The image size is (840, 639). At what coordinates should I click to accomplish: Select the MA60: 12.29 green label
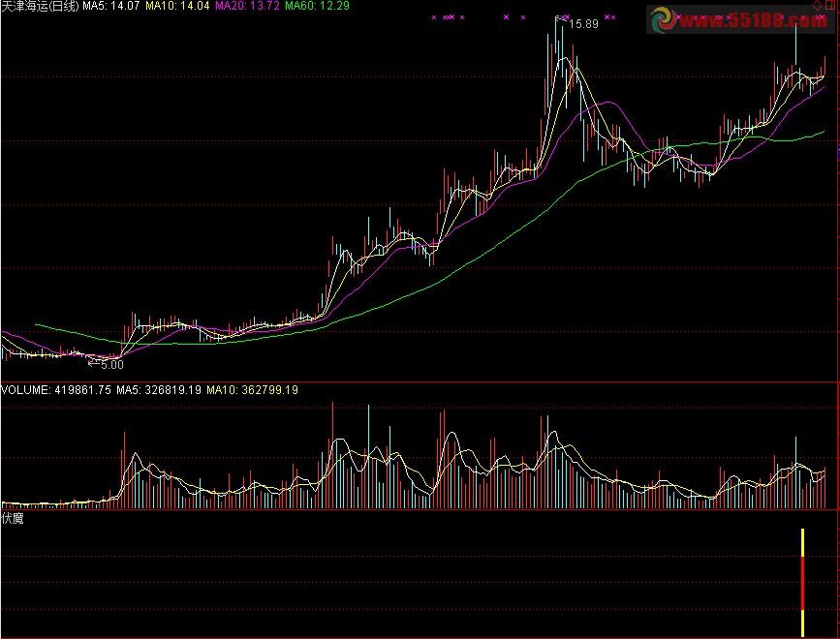coord(317,6)
